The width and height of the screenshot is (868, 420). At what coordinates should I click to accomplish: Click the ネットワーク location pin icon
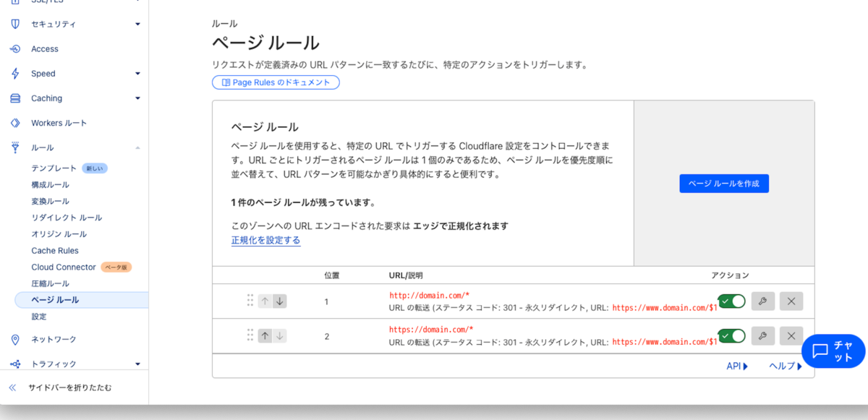coord(15,340)
